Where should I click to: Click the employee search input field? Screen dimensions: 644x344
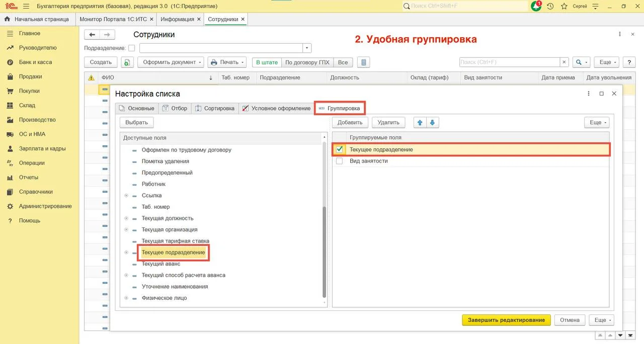click(x=510, y=62)
